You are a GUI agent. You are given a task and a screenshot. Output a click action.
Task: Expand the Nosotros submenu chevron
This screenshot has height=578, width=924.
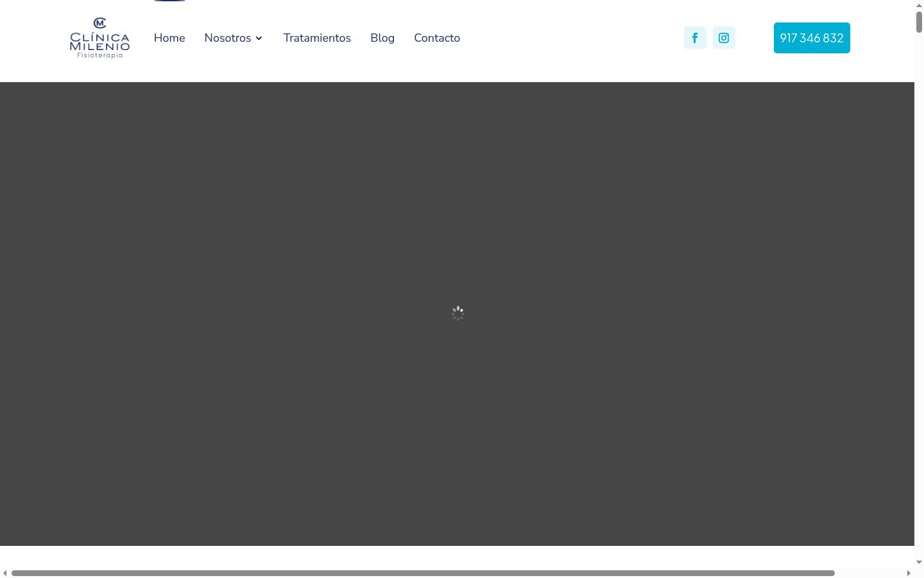point(259,39)
